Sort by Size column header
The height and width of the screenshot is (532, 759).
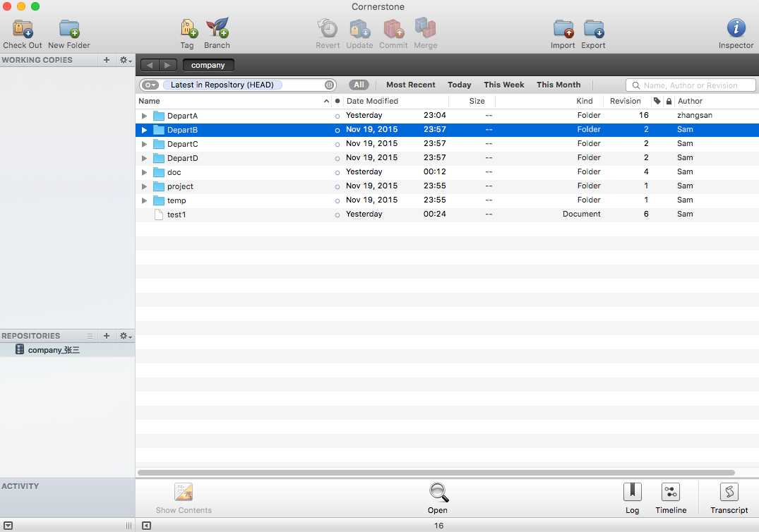(x=472, y=101)
